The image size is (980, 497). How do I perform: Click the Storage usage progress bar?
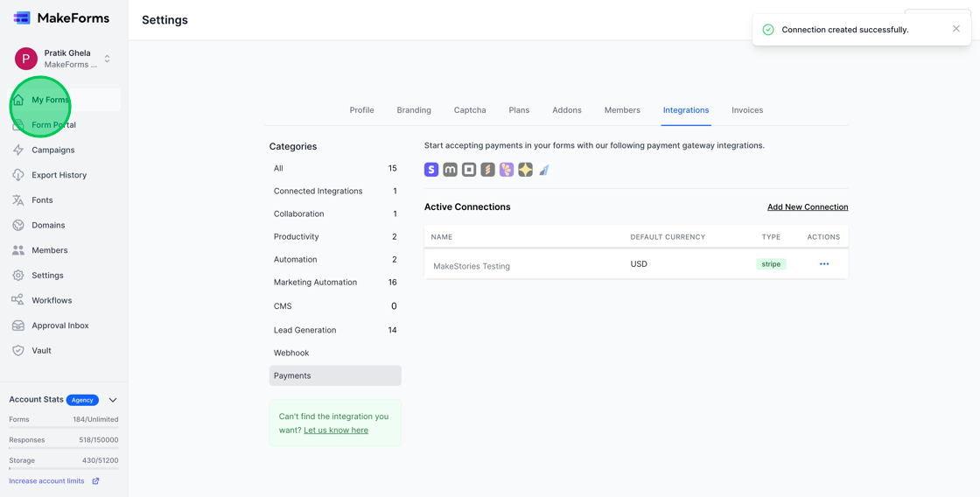pos(63,469)
